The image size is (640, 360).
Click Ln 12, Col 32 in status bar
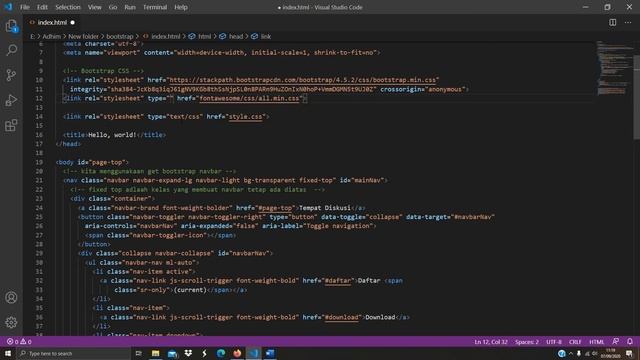(x=491, y=342)
